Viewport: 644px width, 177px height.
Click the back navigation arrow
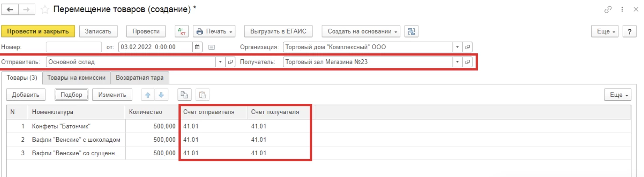point(10,10)
